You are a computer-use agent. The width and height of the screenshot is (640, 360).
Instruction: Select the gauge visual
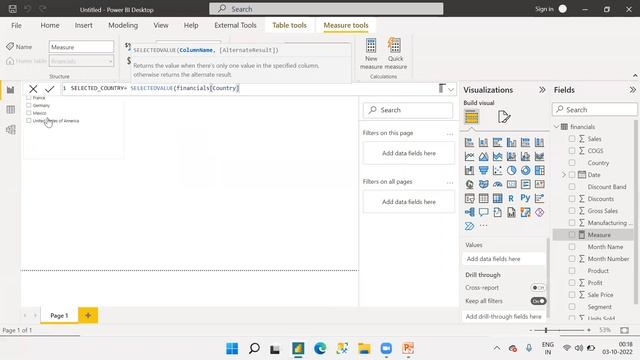[x=498, y=184]
